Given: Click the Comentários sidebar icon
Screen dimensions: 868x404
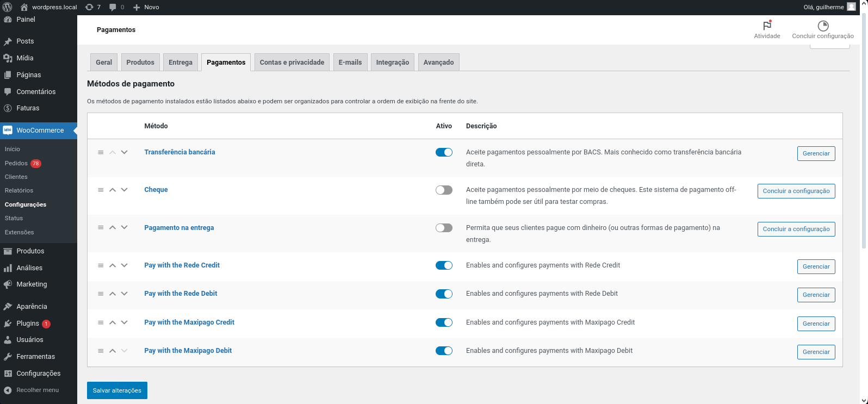Looking at the screenshot, I should pos(8,92).
